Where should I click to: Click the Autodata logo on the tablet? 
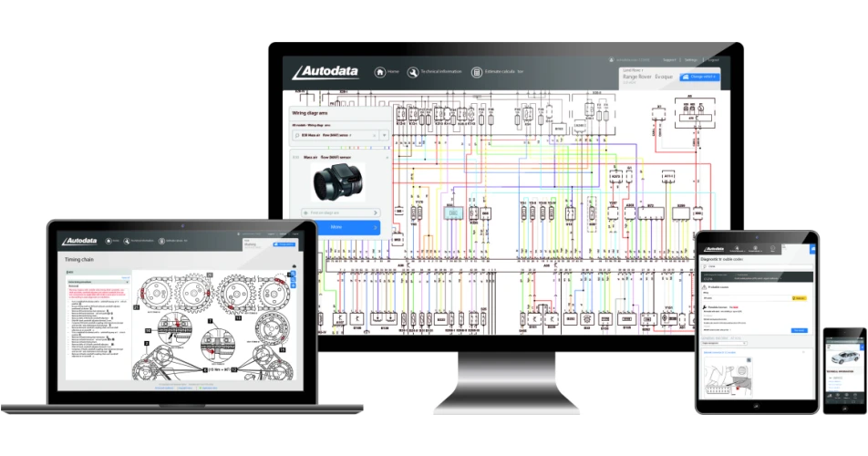click(714, 249)
